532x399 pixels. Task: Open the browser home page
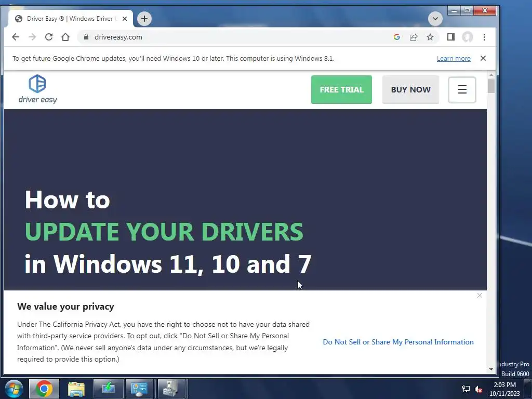65,37
